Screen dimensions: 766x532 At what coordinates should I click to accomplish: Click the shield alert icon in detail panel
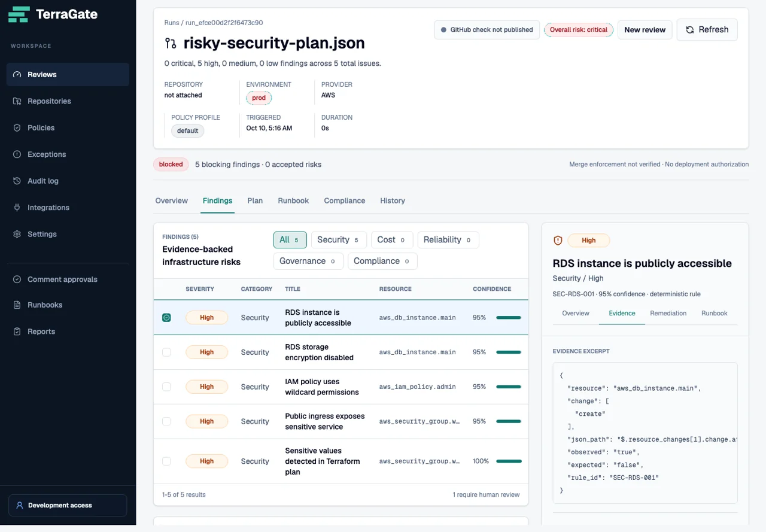pos(558,241)
